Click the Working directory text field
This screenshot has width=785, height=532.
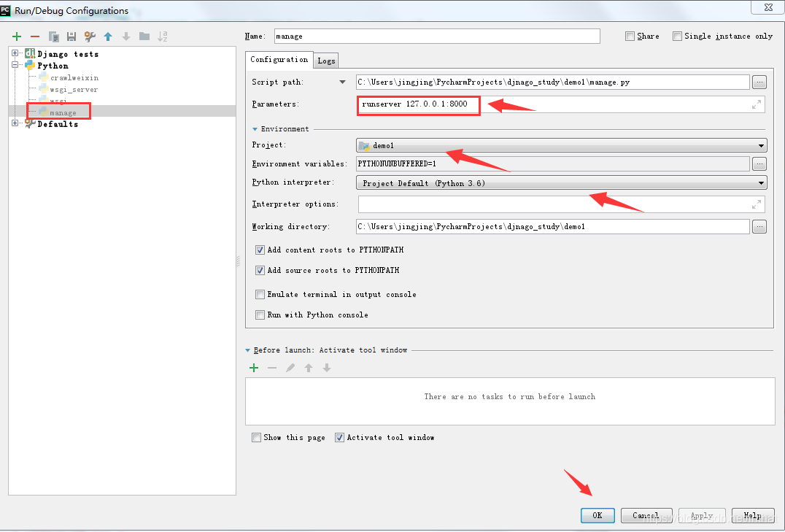(553, 227)
